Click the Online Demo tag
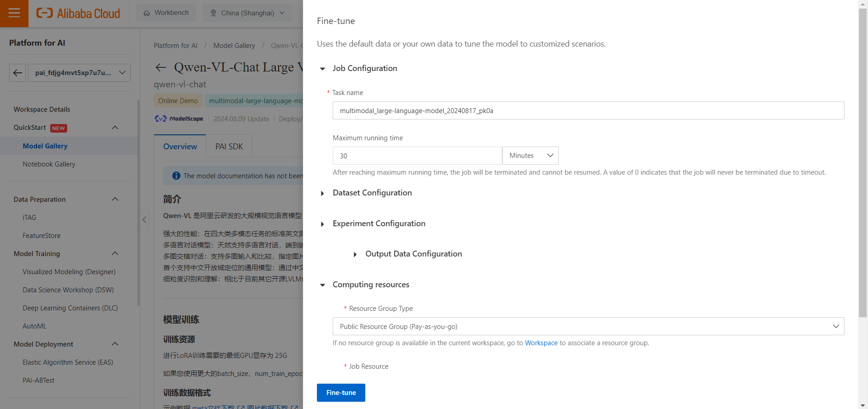This screenshot has height=409, width=868. click(x=178, y=101)
